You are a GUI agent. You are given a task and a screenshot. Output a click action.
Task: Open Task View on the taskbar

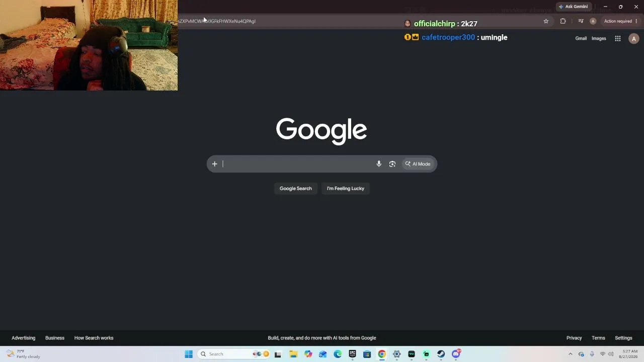click(278, 354)
